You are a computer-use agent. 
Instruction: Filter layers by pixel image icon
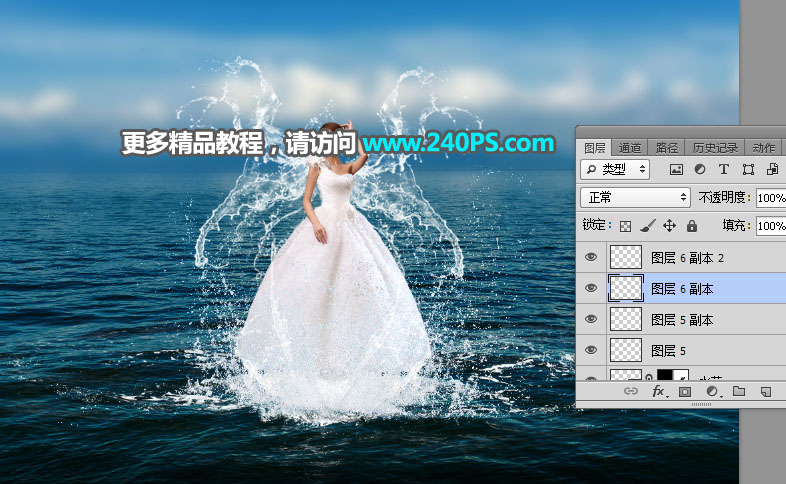click(x=676, y=170)
